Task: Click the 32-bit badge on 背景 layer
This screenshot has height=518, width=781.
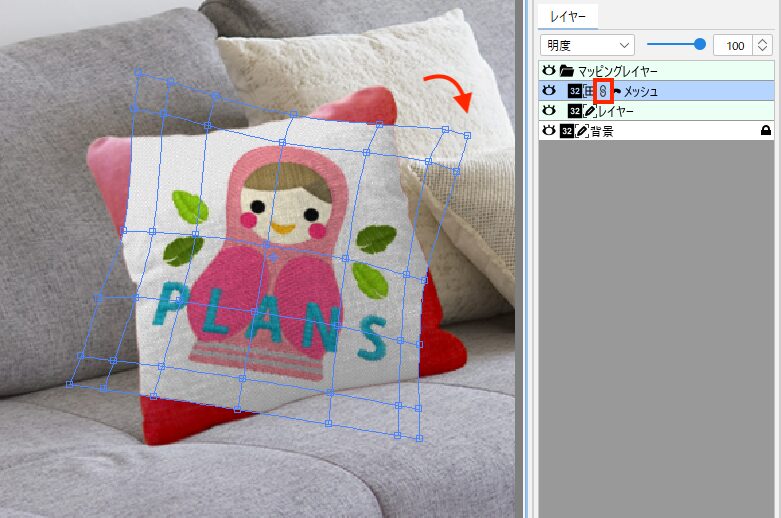Action: point(567,131)
